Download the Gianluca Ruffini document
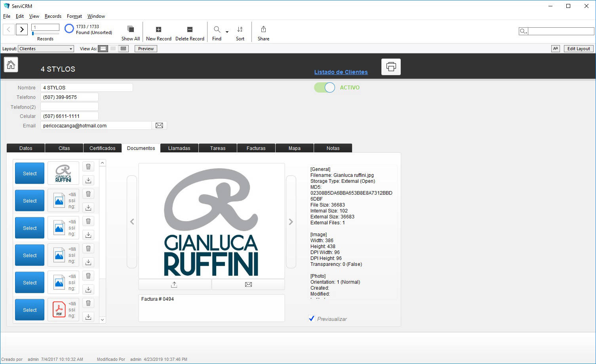 pos(88,180)
